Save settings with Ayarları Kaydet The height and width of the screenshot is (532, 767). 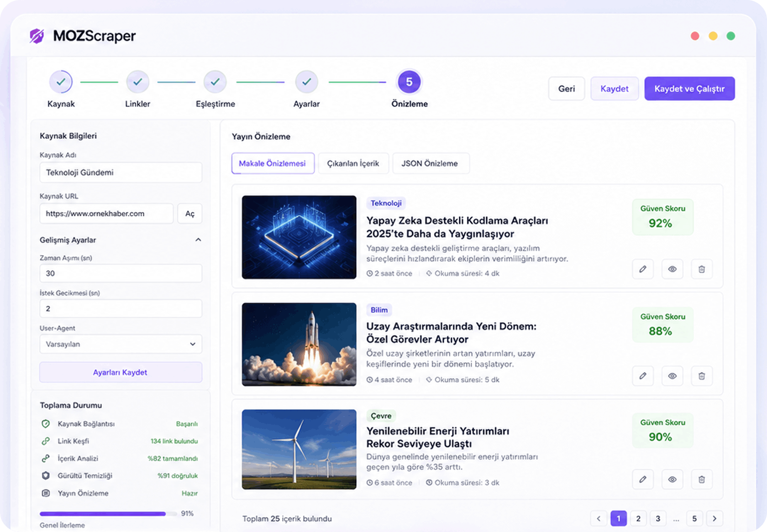click(x=121, y=372)
